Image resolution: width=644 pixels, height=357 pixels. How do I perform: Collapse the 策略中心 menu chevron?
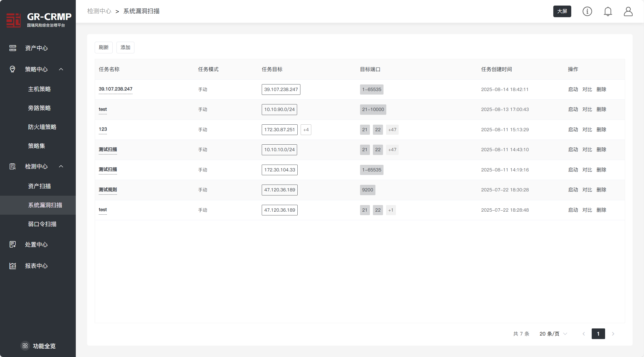61,69
